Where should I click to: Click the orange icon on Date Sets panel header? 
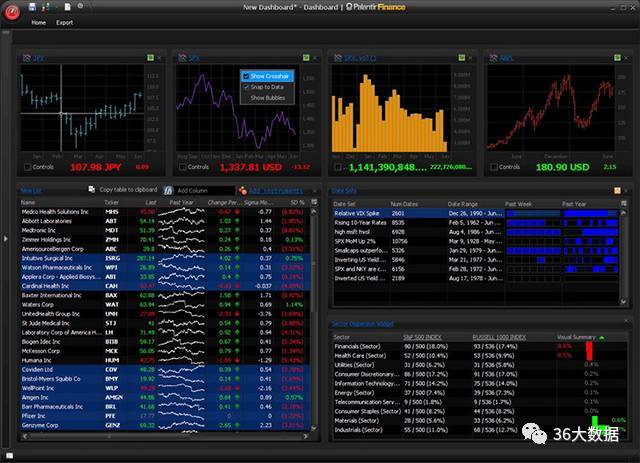point(617,191)
